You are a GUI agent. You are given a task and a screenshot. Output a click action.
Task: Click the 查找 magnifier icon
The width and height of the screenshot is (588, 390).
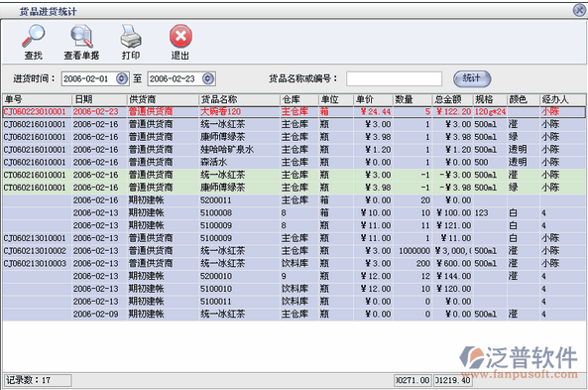34,36
